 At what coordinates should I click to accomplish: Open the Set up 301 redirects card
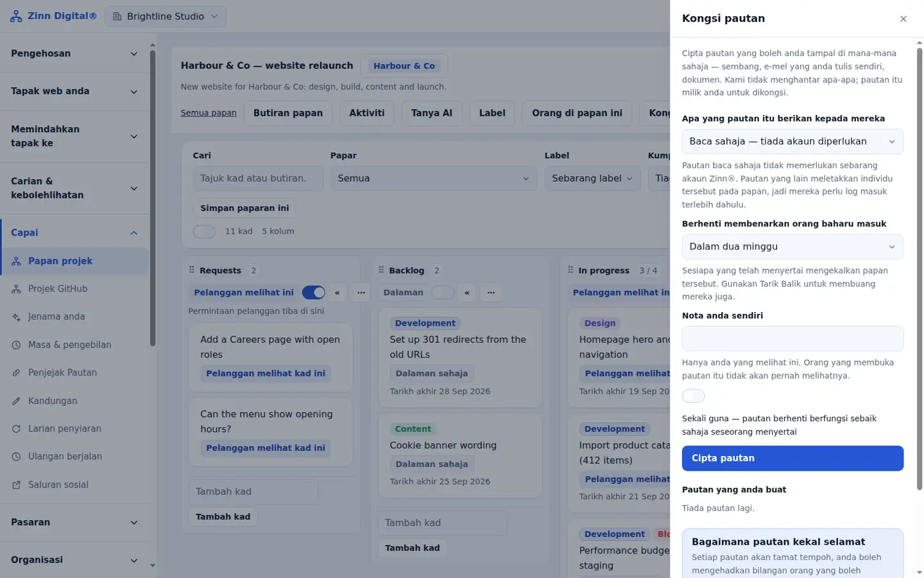pyautogui.click(x=460, y=358)
